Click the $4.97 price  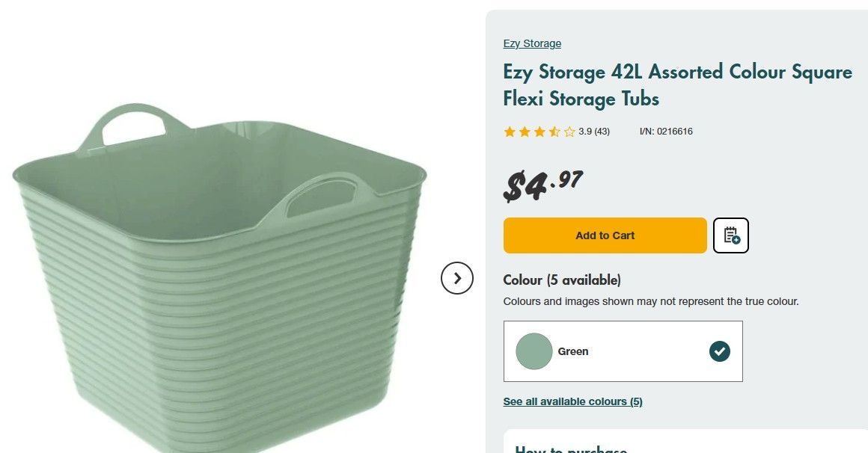(x=542, y=185)
